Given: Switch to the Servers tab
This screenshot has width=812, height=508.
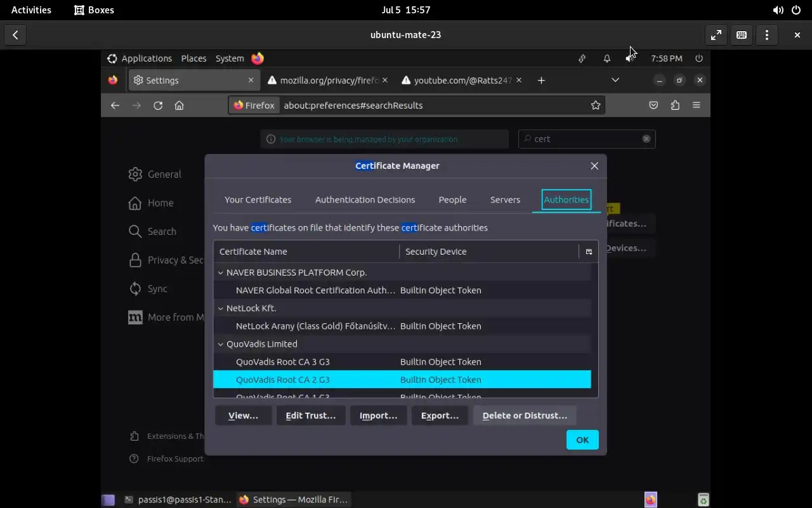Looking at the screenshot, I should click(505, 199).
